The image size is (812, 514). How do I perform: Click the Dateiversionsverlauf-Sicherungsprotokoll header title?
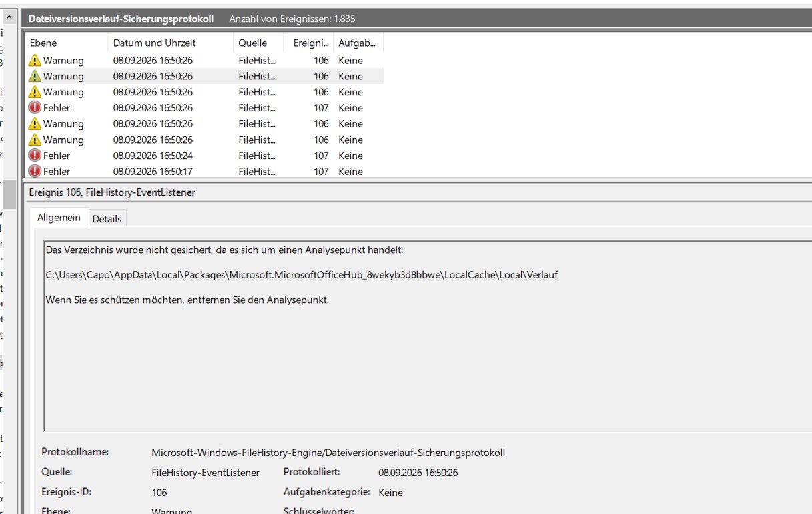(121, 19)
